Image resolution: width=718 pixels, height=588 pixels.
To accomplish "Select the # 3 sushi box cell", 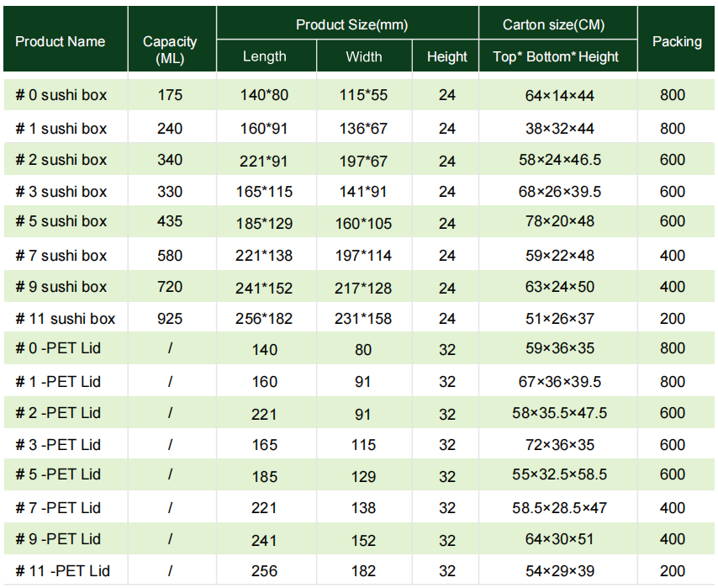I will tap(61, 192).
